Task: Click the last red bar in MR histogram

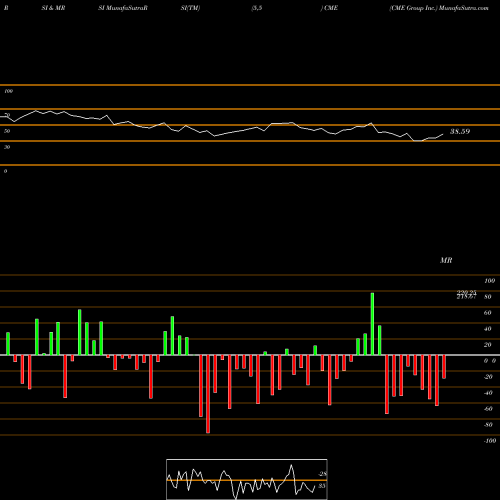Action: click(x=444, y=367)
